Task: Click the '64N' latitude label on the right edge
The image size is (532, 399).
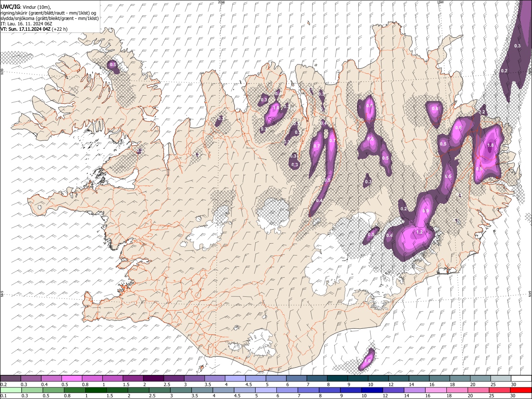Action: (x=530, y=293)
